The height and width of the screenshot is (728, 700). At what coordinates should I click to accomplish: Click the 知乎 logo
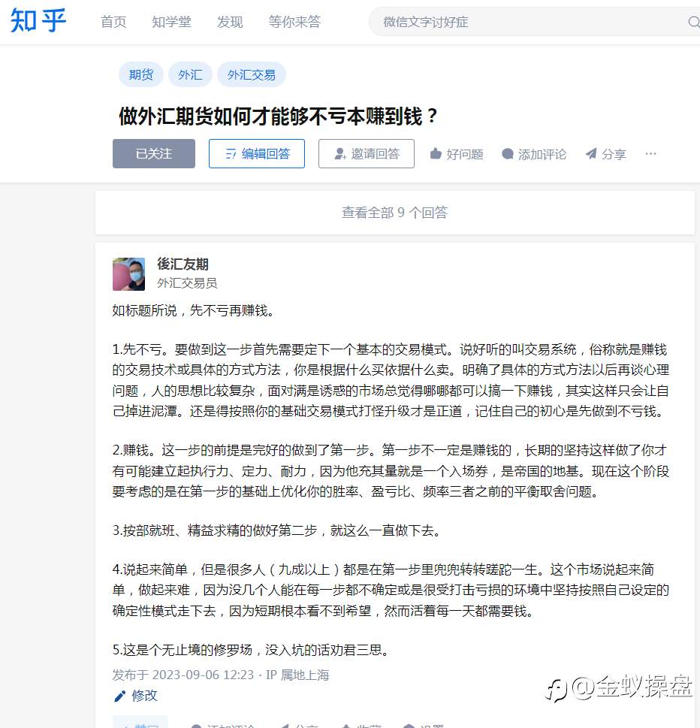[x=38, y=21]
